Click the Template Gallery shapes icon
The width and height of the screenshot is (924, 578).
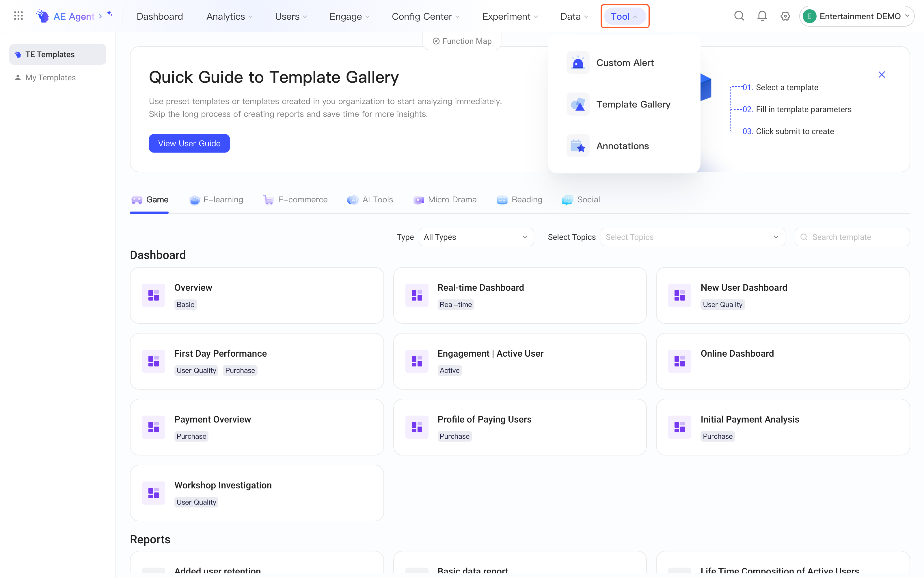click(578, 104)
